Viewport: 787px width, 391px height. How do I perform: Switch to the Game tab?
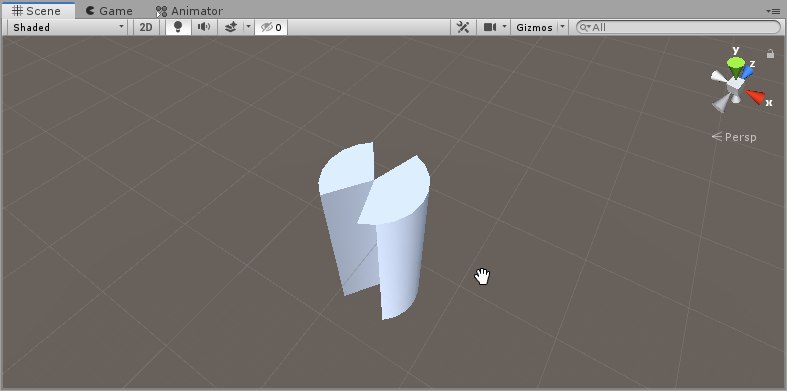point(109,11)
